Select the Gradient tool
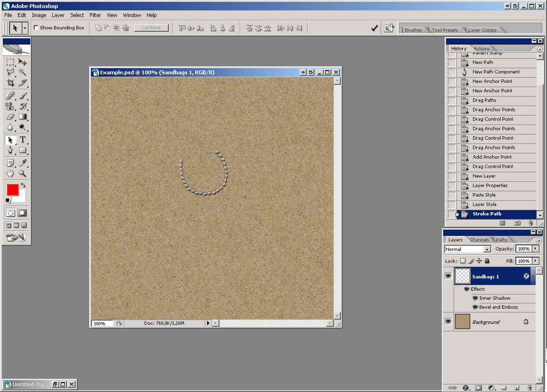 (22, 116)
